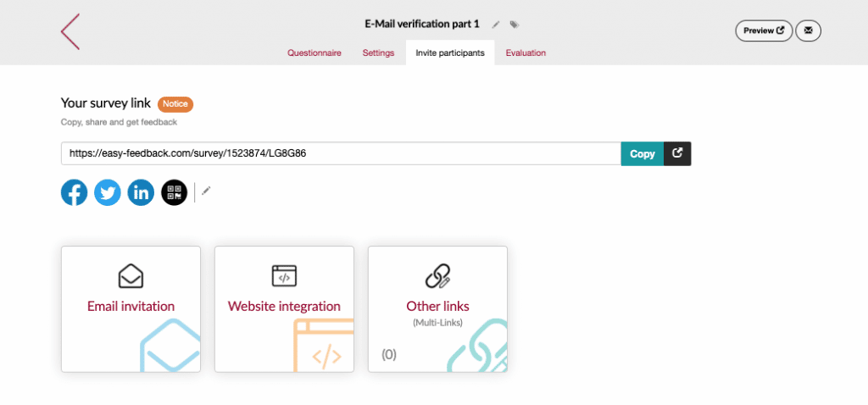Click the code window icon on Website integration

[284, 275]
